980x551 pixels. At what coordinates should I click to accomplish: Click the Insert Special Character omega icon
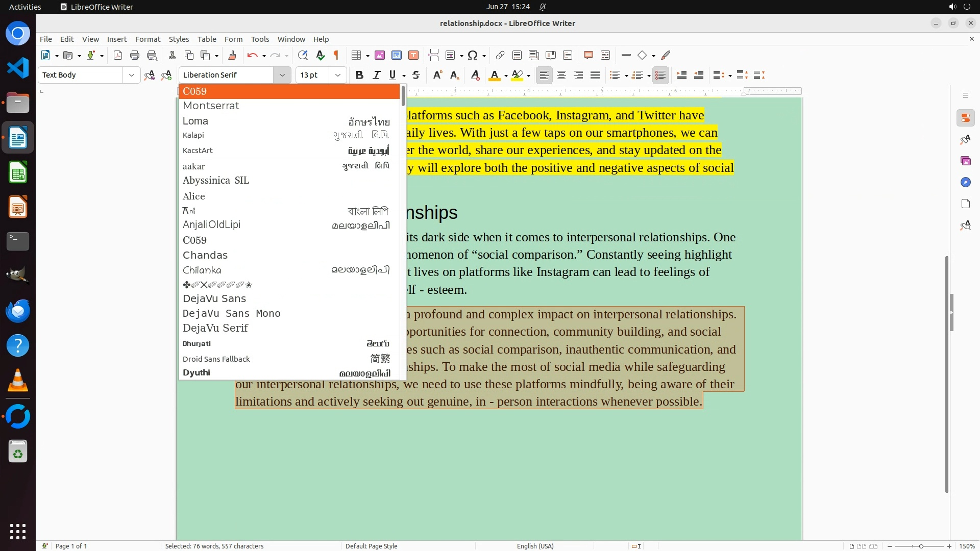click(473, 55)
